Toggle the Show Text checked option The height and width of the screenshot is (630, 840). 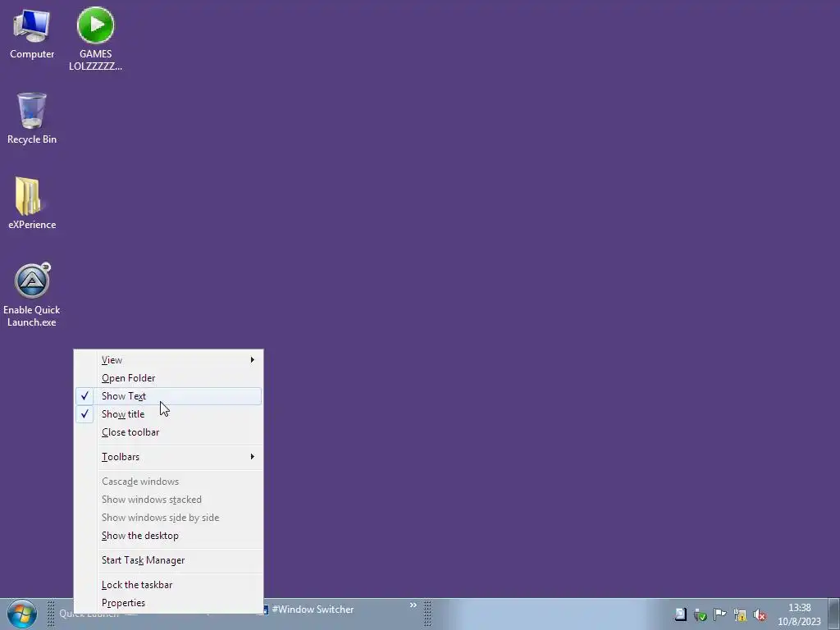click(168, 396)
